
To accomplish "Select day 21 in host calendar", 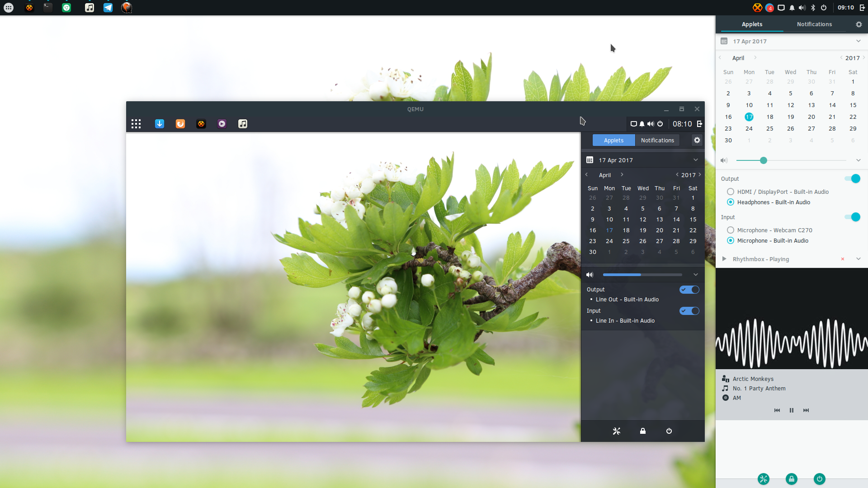I will click(832, 117).
